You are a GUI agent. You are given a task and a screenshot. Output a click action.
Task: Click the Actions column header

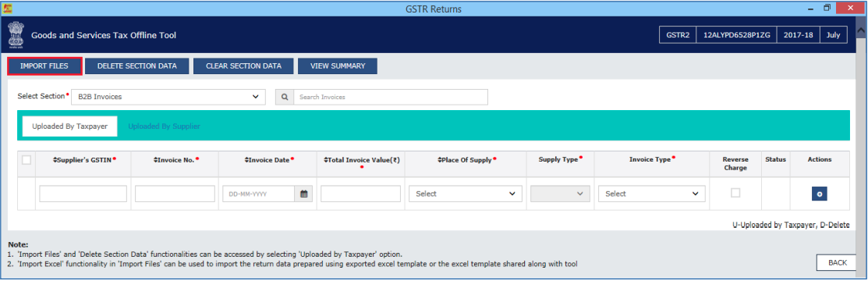(820, 159)
